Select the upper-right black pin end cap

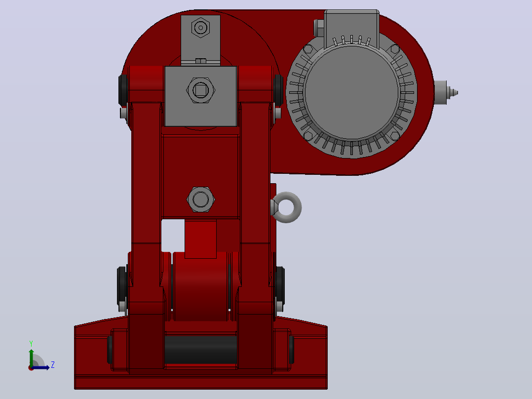278,90
